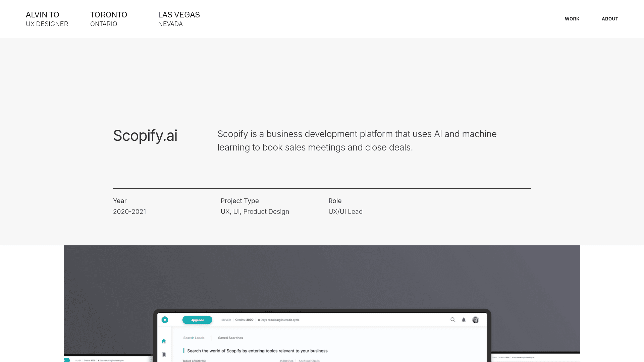Open the ABOUT navigation link

(610, 19)
